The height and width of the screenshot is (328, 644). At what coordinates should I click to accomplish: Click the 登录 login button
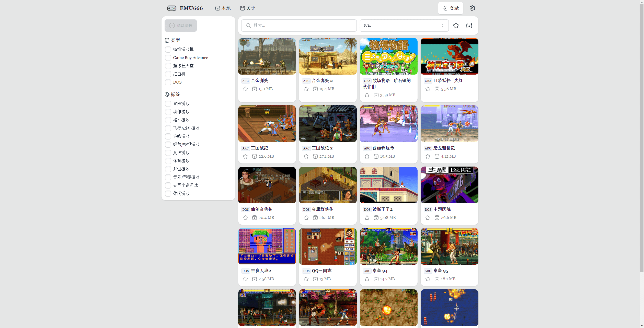click(x=451, y=8)
